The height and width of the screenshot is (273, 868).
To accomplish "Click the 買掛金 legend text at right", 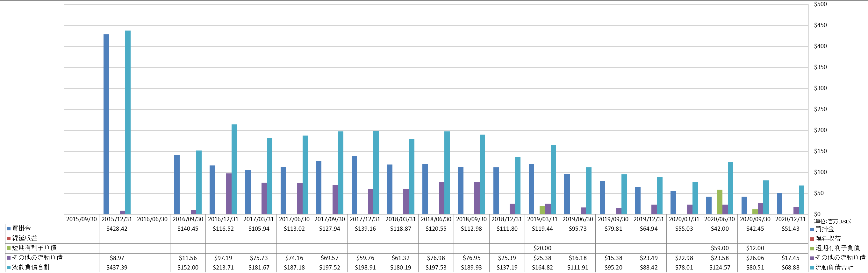I will [825, 229].
